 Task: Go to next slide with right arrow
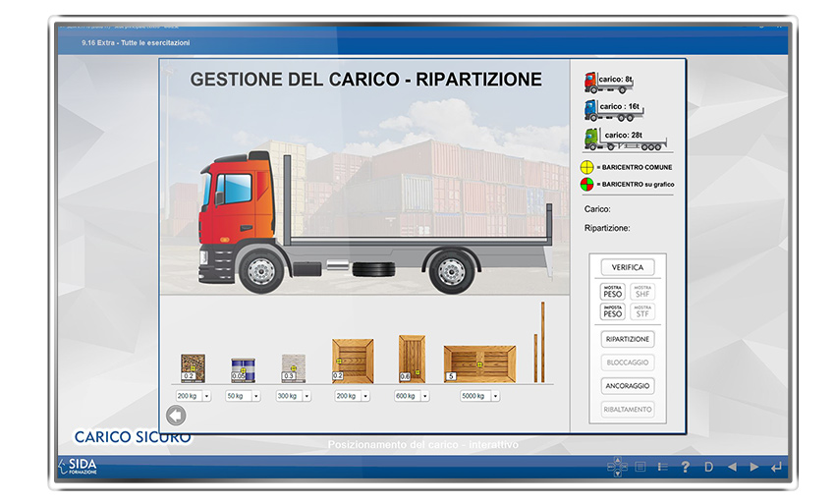pos(754,467)
